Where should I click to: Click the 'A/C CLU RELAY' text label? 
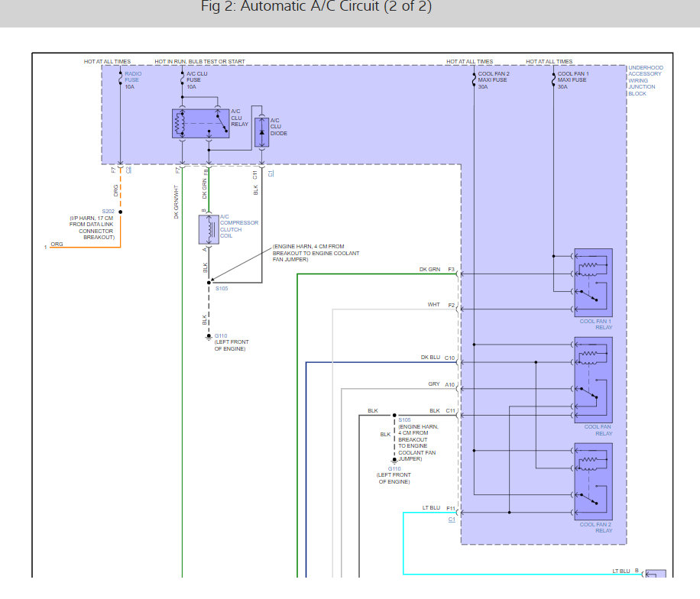point(239,118)
